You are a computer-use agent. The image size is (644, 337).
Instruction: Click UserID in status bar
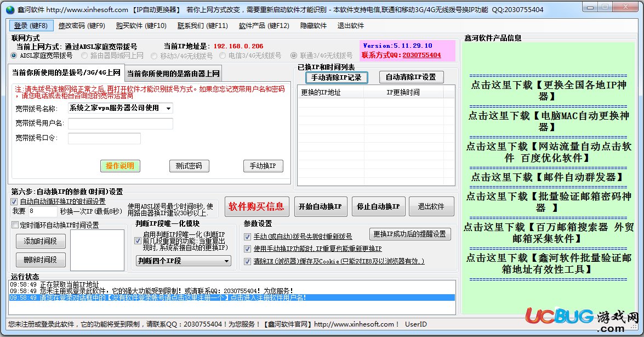[x=415, y=324]
